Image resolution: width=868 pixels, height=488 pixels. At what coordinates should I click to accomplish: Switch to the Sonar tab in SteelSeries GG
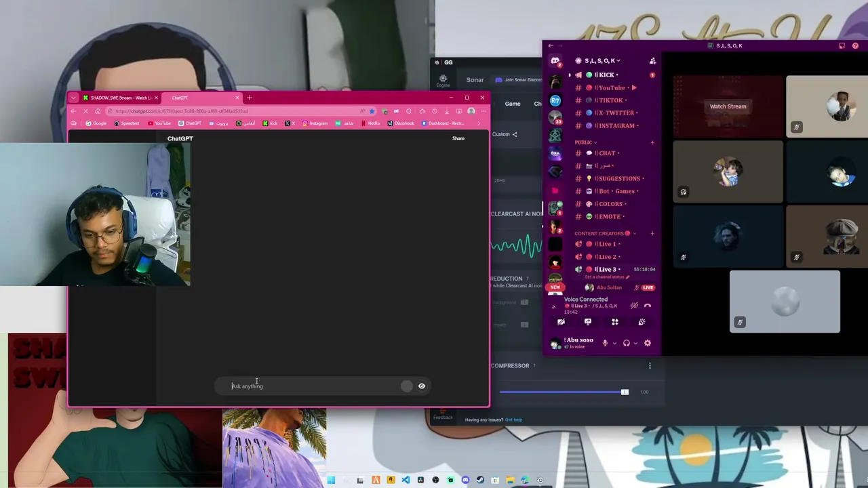point(475,80)
